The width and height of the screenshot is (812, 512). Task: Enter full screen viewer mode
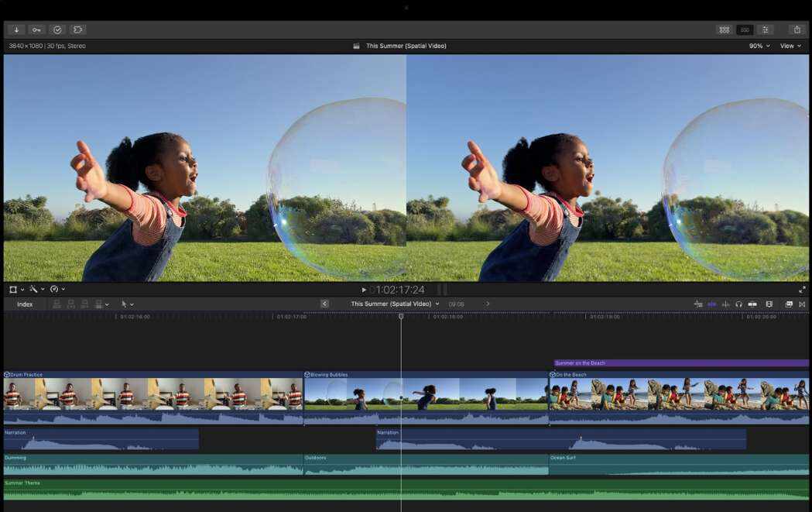pyautogui.click(x=802, y=290)
